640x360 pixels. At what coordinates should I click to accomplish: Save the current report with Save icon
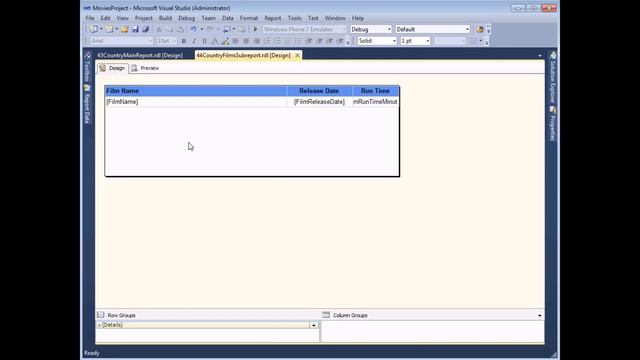pos(135,29)
